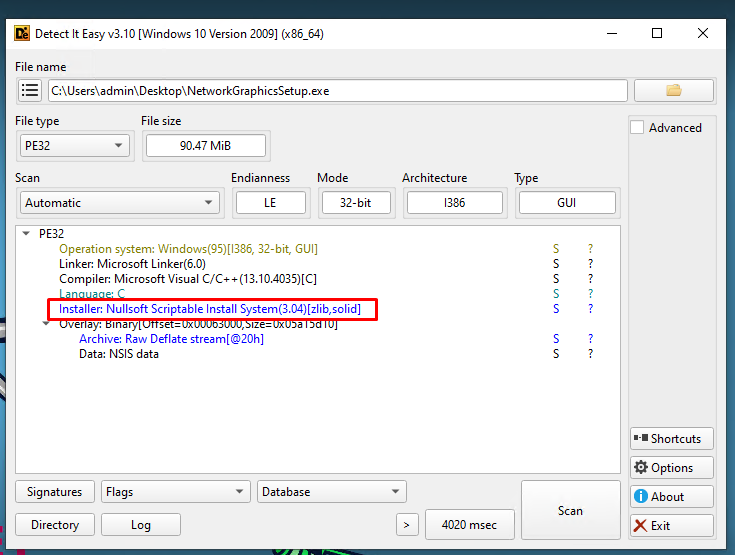Select the Operation system: Windows(95) row
The image size is (735, 555).
[188, 249]
